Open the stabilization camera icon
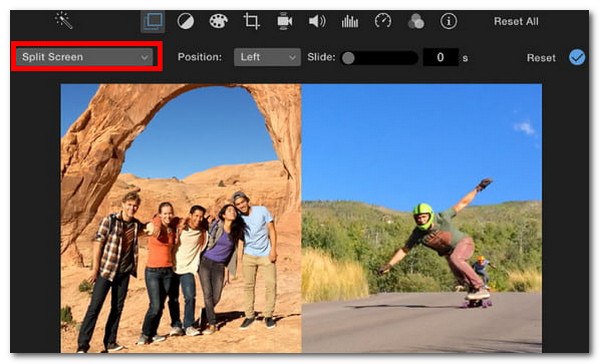 coord(284,21)
